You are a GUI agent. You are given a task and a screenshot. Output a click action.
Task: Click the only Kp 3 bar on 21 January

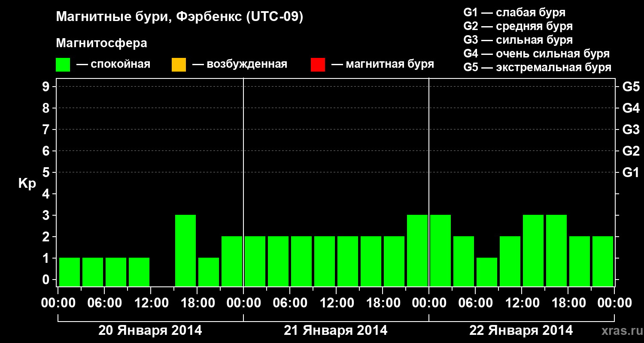(417, 250)
